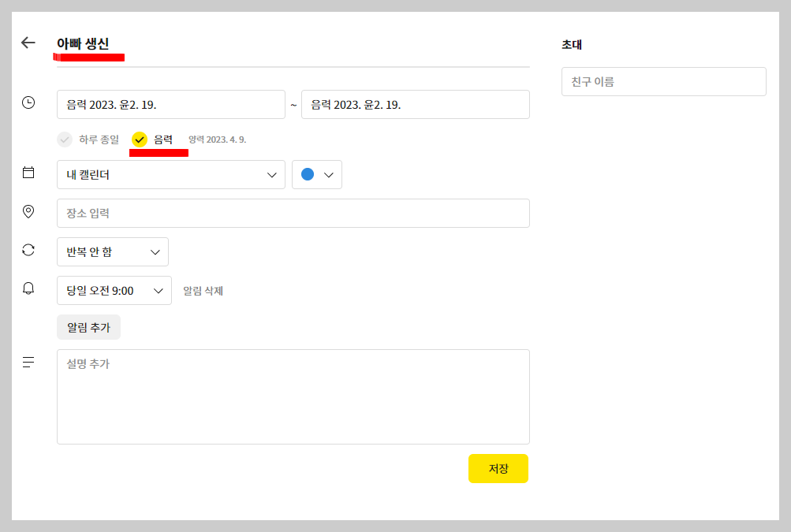This screenshot has height=532, width=791.
Task: Click the 알림 삭제 delete-alarm link
Action: [202, 291]
